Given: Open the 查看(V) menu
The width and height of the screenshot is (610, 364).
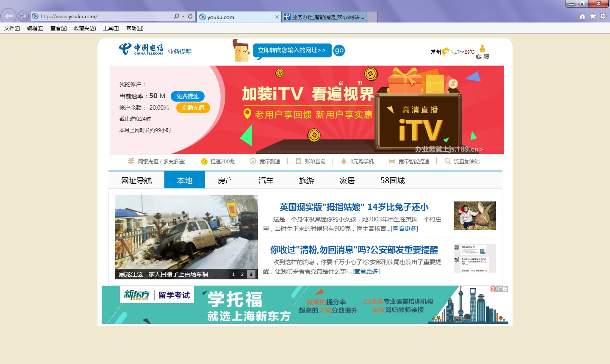Looking at the screenshot, I should (x=58, y=28).
